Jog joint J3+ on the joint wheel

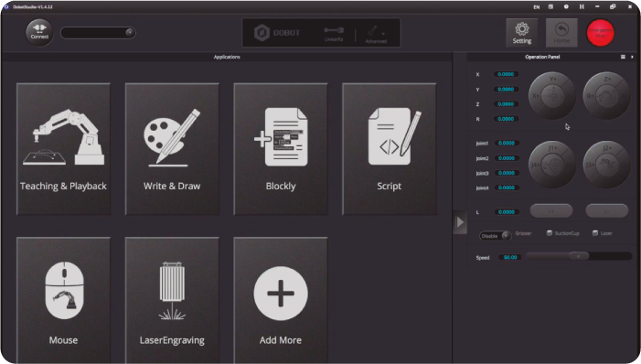click(590, 165)
